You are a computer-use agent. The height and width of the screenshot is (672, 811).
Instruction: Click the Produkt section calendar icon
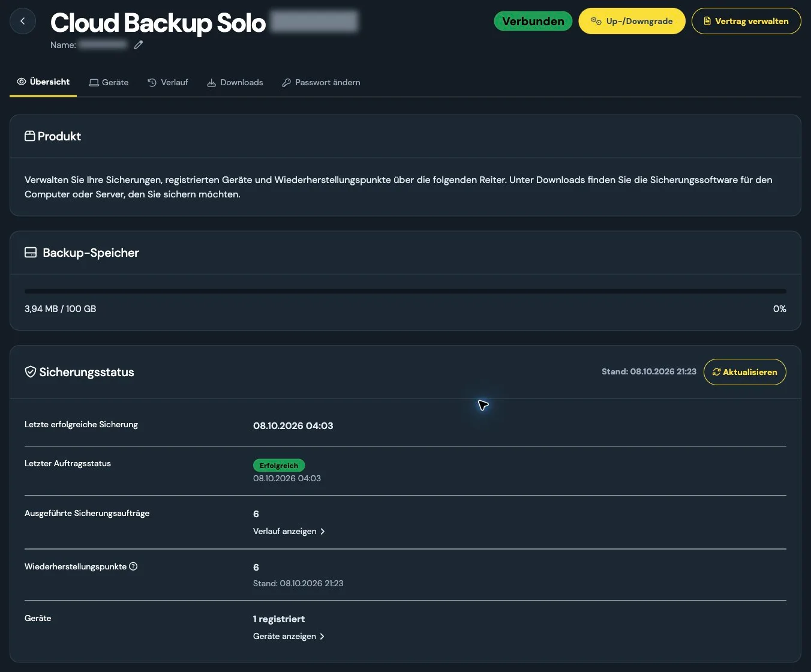[29, 136]
